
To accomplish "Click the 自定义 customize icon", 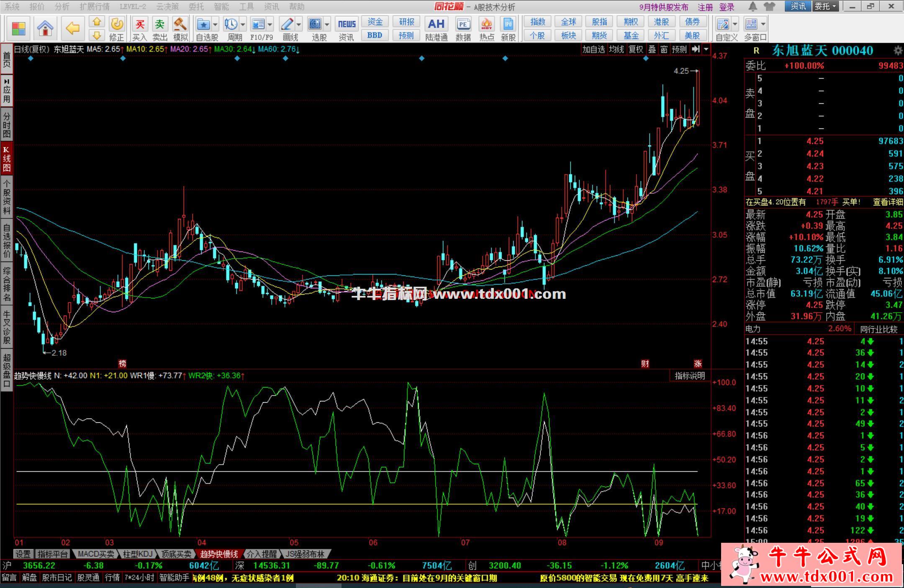I will point(723,24).
